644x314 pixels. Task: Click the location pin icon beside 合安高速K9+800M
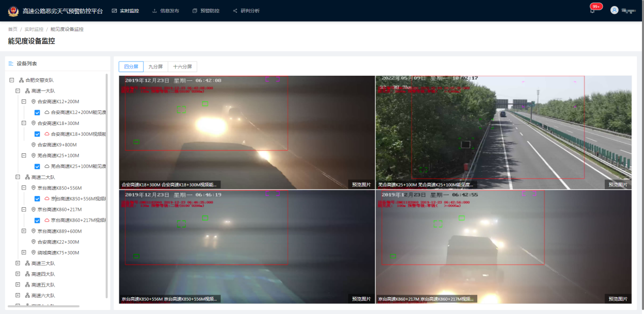pos(34,145)
